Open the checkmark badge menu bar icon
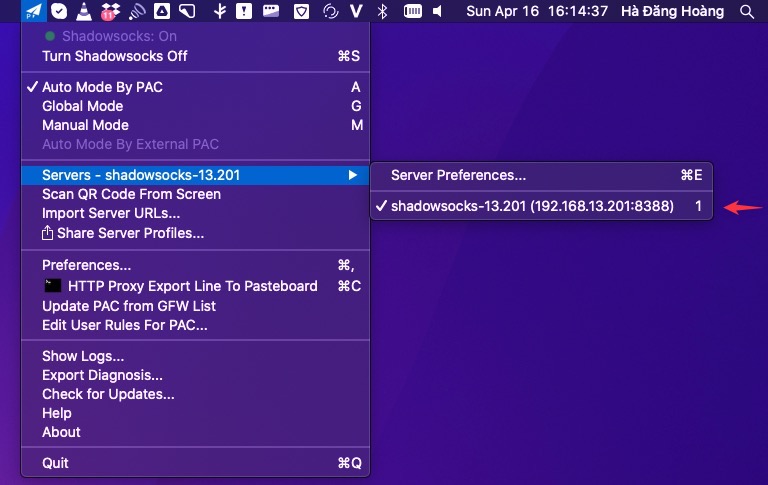This screenshot has width=768, height=485. tap(59, 11)
